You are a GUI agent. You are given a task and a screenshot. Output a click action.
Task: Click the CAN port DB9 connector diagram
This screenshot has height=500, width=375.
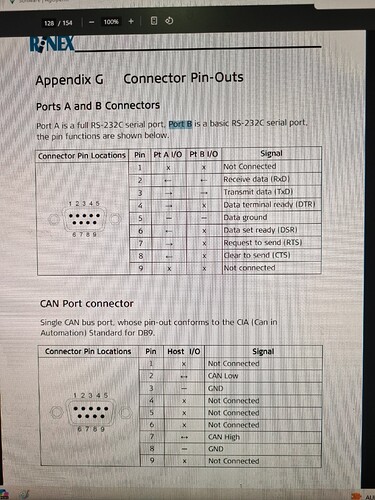(90, 413)
